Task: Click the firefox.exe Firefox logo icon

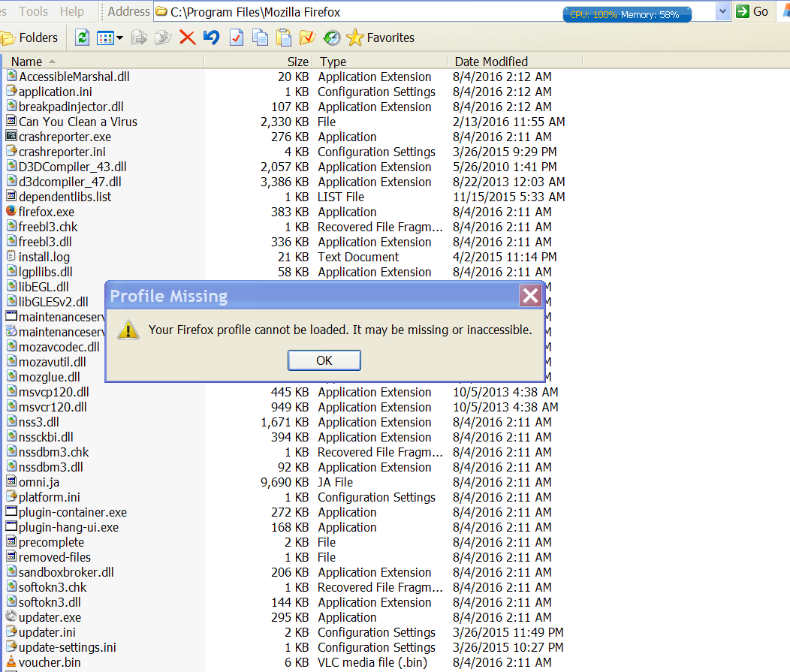Action: [11, 210]
